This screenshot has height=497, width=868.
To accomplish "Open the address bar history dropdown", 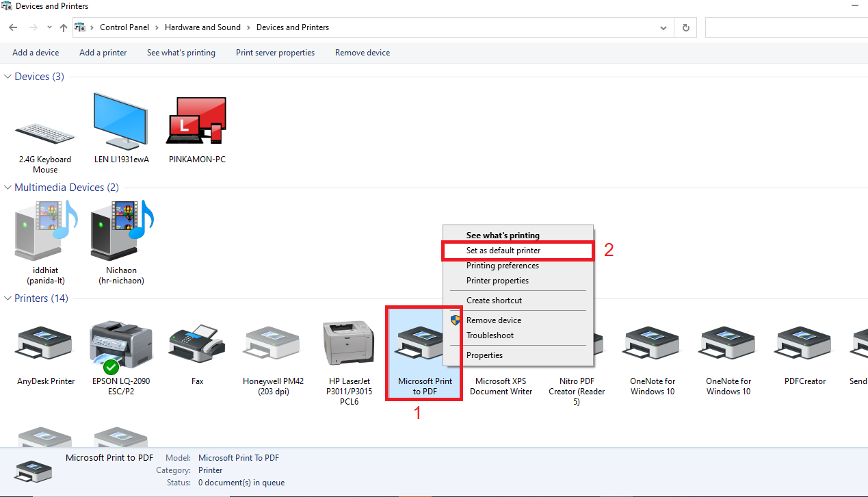I will click(663, 28).
